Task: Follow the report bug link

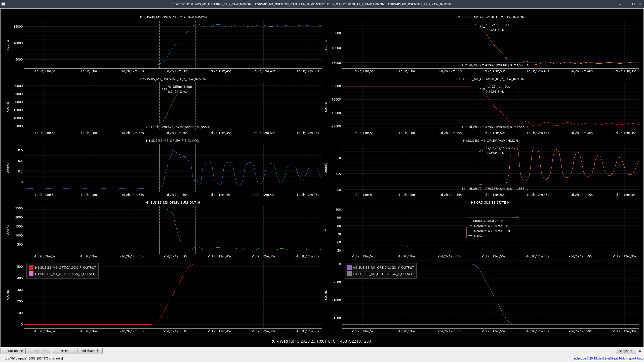Action: (635, 358)
